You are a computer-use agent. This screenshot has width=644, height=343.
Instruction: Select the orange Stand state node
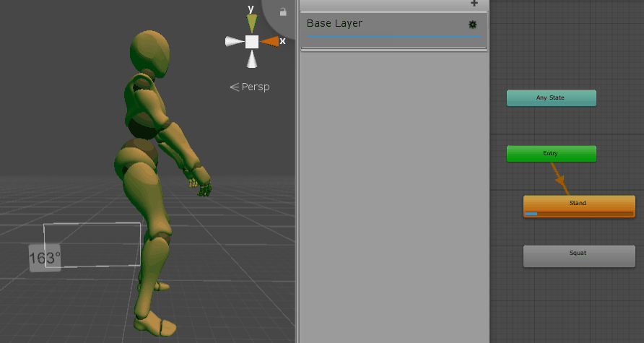(x=578, y=203)
